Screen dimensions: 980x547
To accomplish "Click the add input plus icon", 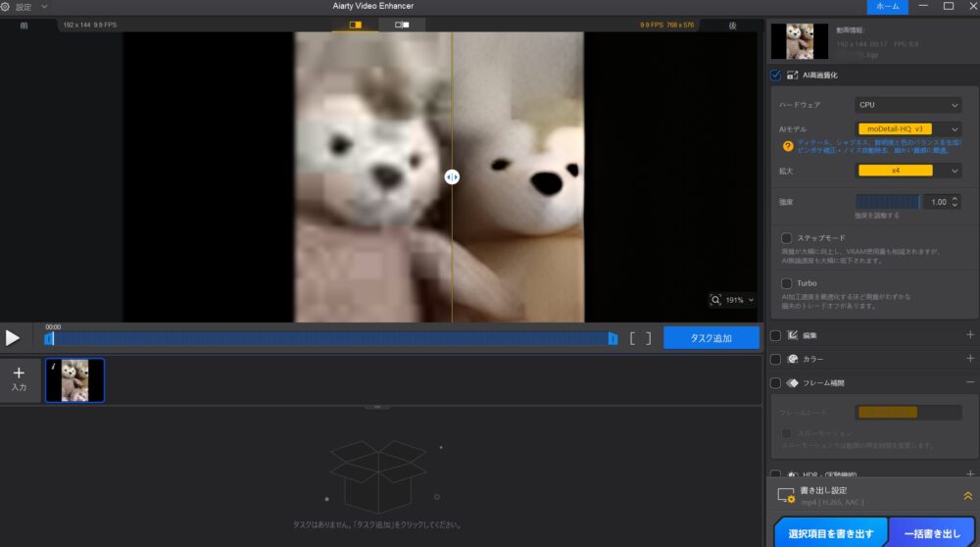I will (x=19, y=373).
